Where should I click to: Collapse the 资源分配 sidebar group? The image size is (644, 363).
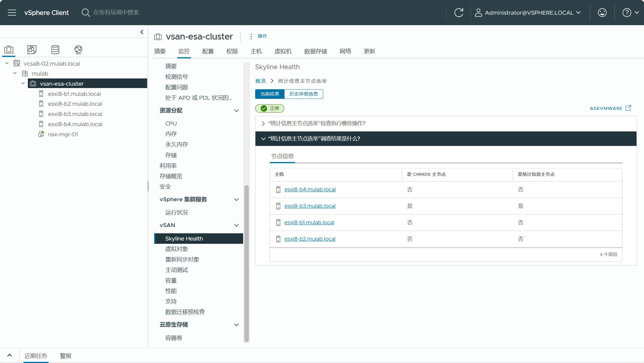click(236, 111)
